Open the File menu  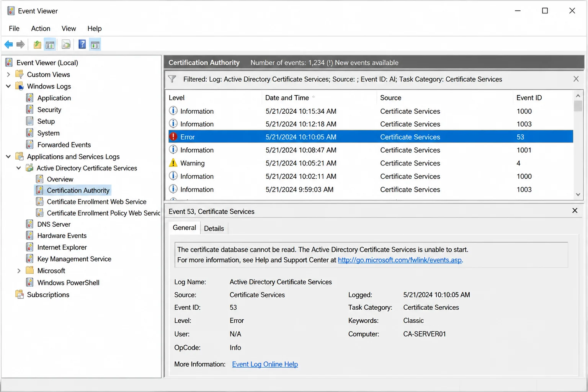tap(14, 28)
